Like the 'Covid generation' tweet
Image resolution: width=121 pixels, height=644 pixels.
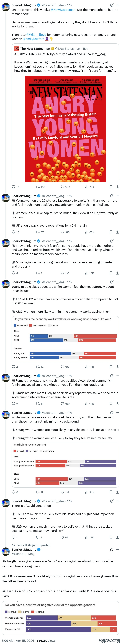[x=65, y=537]
